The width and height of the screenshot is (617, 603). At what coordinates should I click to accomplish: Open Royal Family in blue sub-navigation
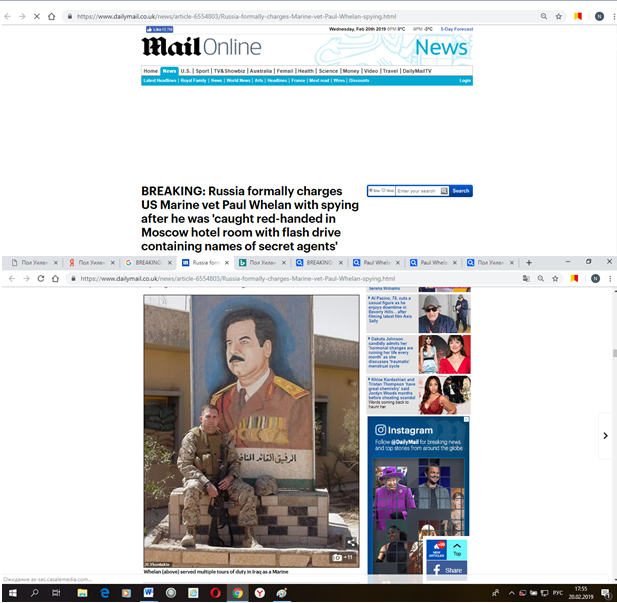click(194, 80)
